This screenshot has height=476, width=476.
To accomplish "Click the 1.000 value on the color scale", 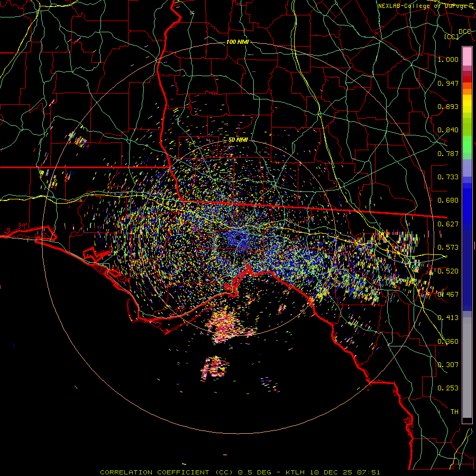I will pos(448,59).
